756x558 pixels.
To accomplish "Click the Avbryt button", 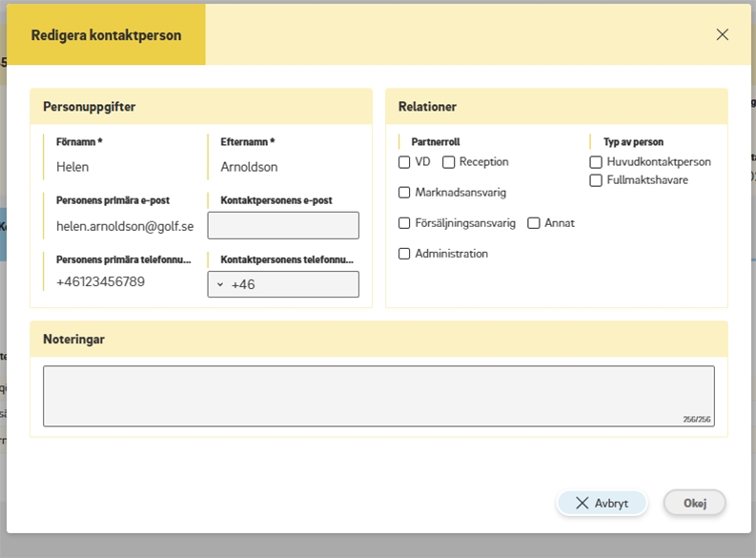I will tap(602, 503).
